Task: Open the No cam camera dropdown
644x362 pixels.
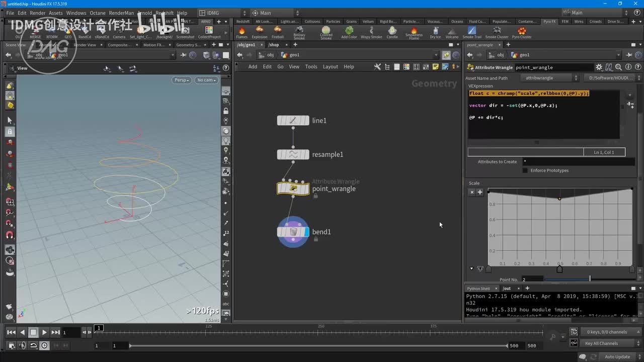Action: [x=206, y=80]
